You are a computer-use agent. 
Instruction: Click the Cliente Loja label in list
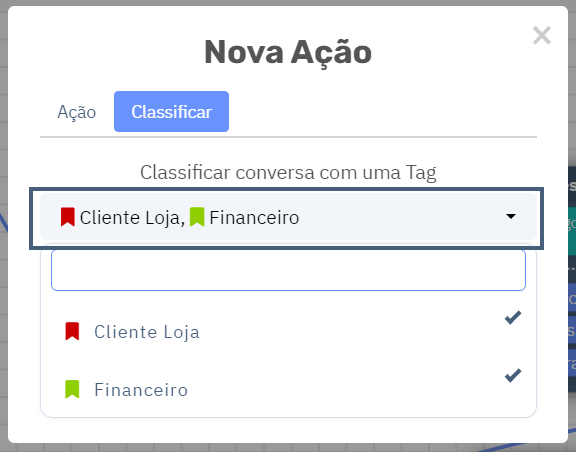[x=147, y=332]
